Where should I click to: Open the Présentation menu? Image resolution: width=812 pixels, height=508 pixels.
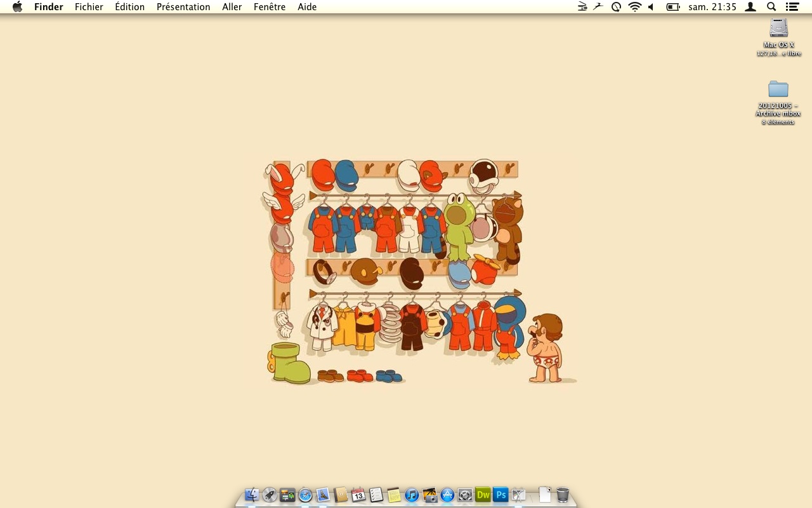pyautogui.click(x=183, y=7)
